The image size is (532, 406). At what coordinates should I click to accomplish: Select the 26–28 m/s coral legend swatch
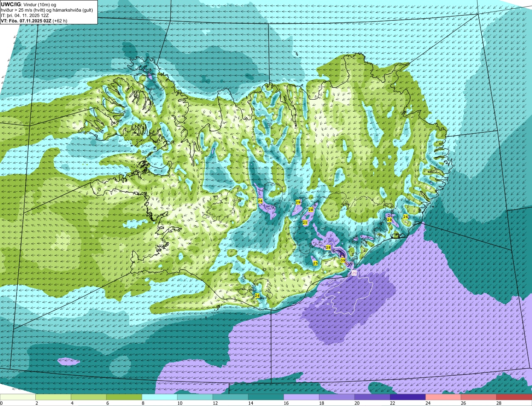(479, 397)
